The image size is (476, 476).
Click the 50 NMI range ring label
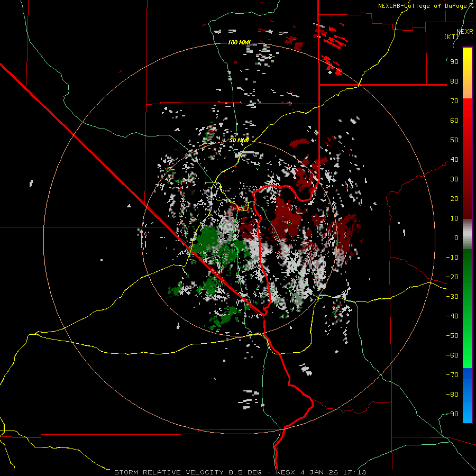[x=239, y=140]
